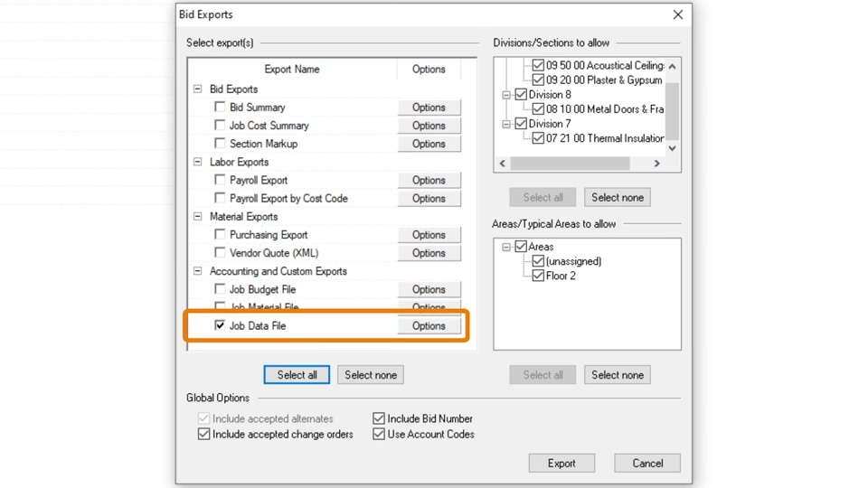The image size is (868, 488).
Task: Collapse the Division 8 tree node
Action: 506,95
